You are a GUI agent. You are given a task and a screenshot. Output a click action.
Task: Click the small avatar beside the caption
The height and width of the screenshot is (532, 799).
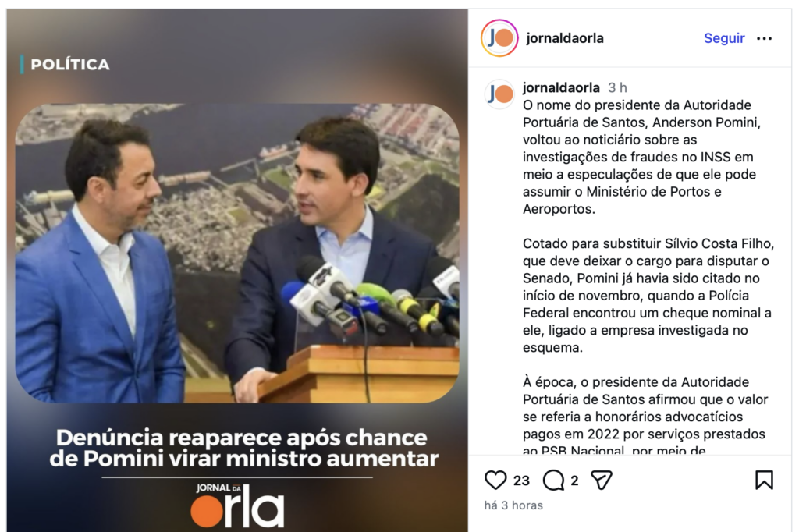(499, 94)
